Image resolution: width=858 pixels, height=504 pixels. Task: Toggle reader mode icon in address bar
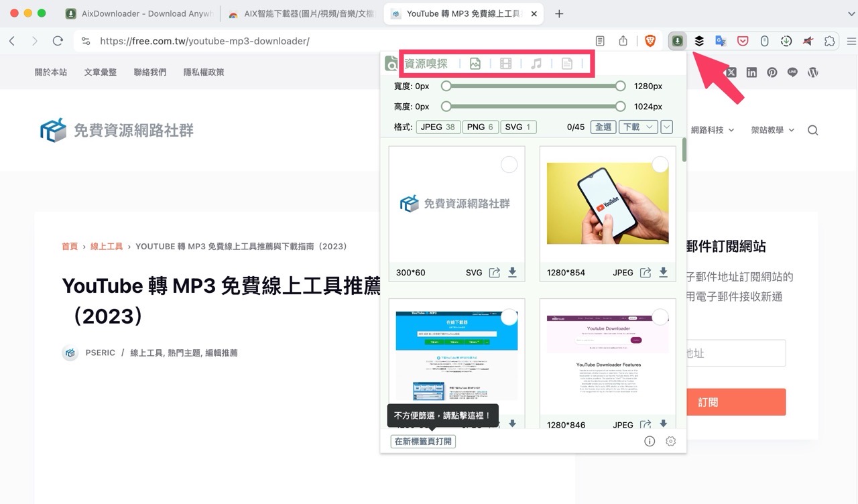(x=600, y=41)
